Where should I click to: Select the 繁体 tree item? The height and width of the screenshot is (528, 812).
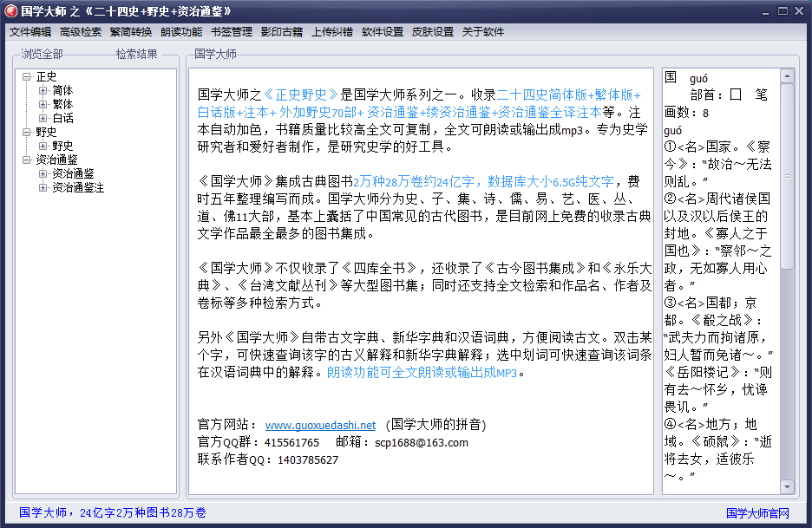(x=62, y=105)
